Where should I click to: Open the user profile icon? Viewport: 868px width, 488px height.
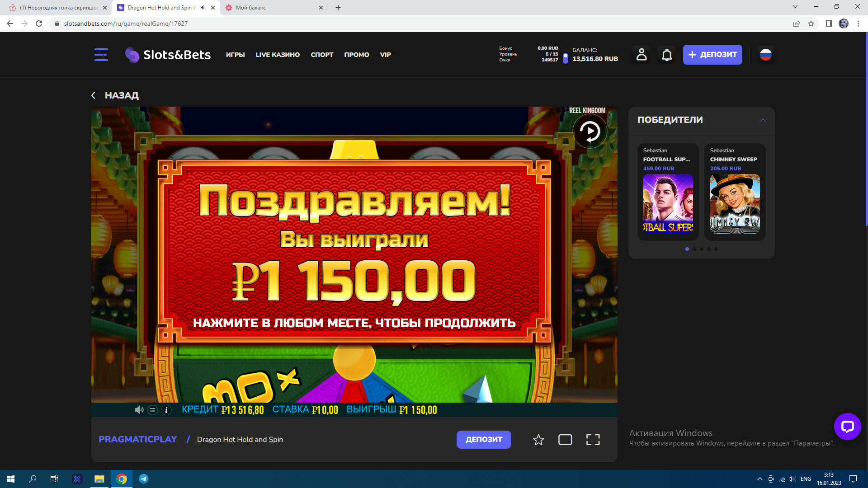641,55
